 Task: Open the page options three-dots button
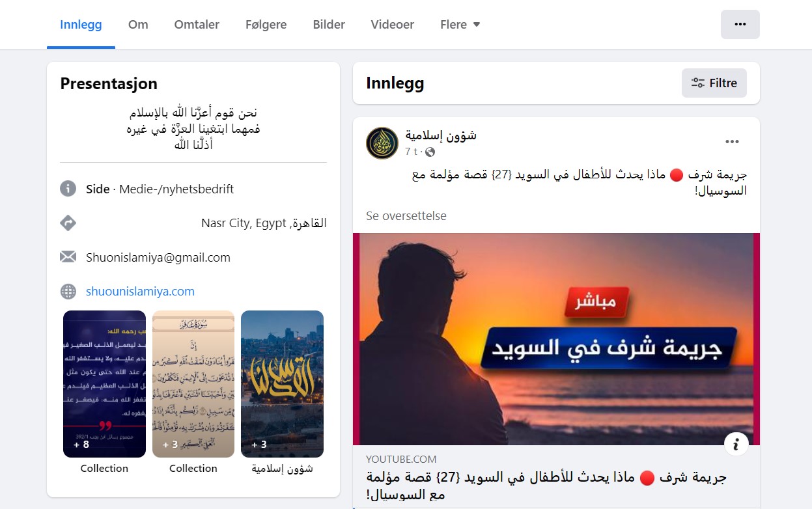point(740,24)
